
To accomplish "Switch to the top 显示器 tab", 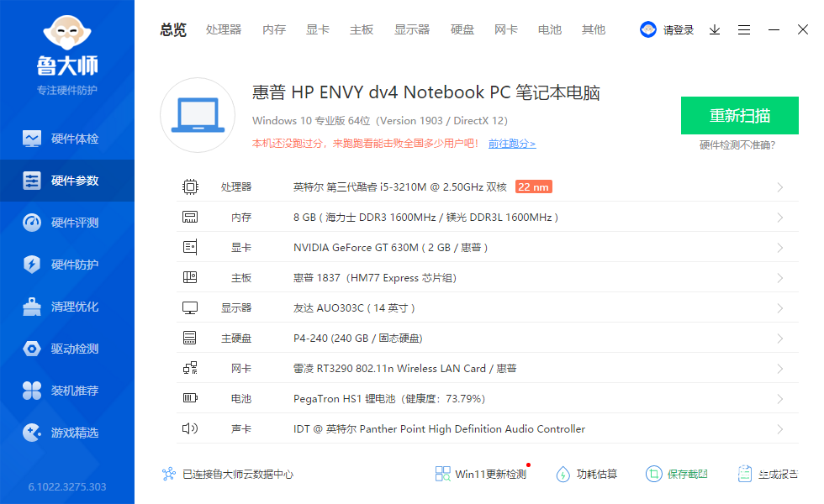I will point(412,29).
